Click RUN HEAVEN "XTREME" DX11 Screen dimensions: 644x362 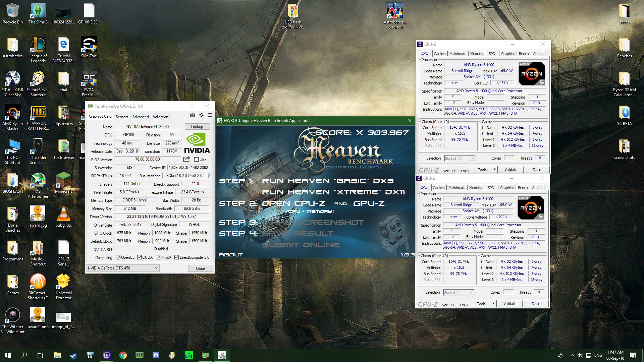tap(333, 192)
